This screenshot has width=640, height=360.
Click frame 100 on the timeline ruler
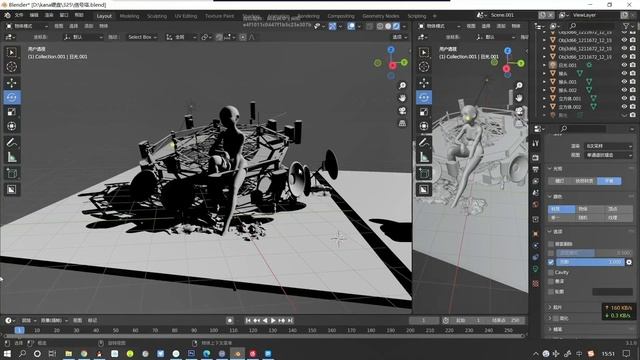(x=213, y=330)
